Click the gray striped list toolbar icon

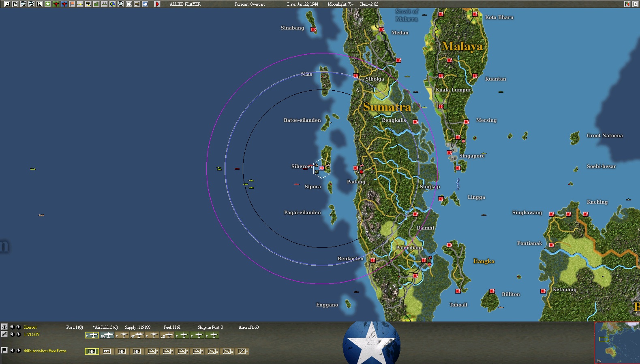(x=137, y=4)
